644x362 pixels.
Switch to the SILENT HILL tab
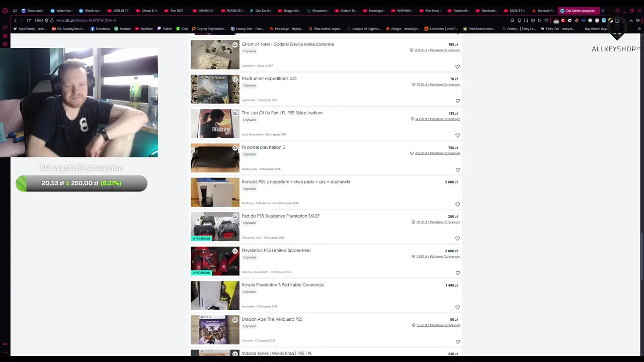515,11
